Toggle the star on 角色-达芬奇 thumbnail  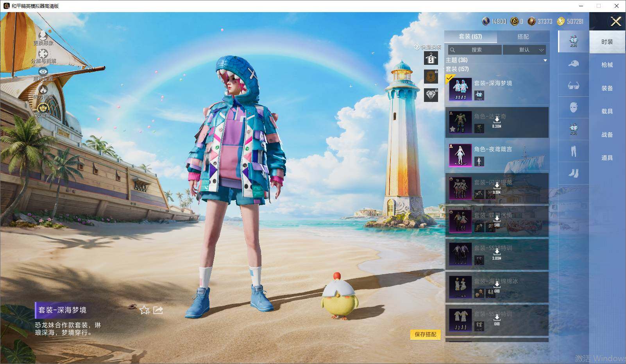coord(453,129)
